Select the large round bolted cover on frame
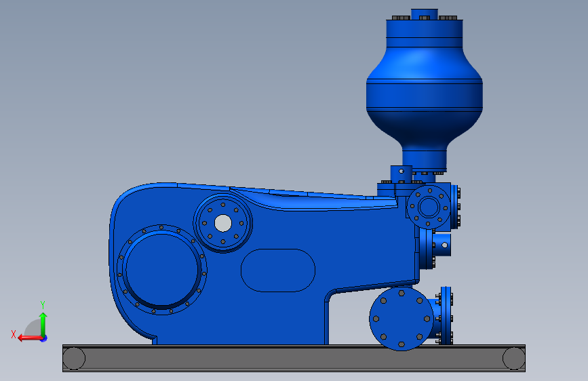This screenshot has width=588, height=381. click(162, 270)
